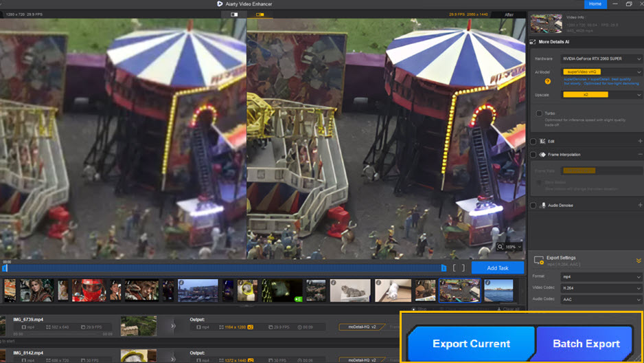Set the trim start bracket marker
Viewport: 644px width, 363px height.
click(455, 268)
